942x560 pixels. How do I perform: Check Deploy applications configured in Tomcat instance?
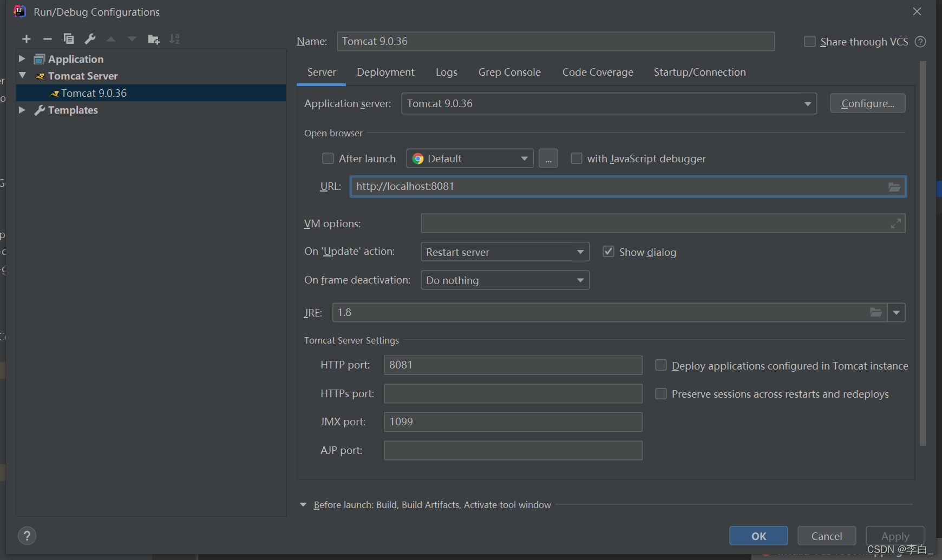point(661,365)
